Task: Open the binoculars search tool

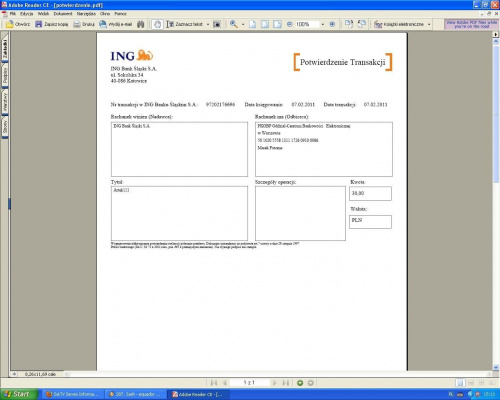Action: (x=141, y=24)
